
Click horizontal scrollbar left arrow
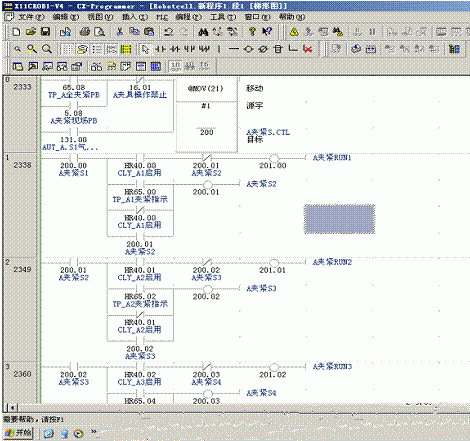point(12,408)
